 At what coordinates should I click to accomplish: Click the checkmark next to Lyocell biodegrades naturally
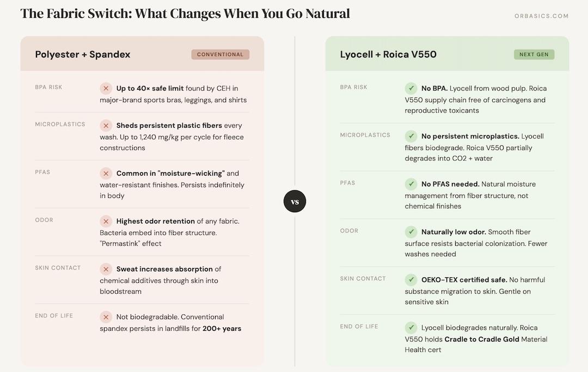[411, 327]
